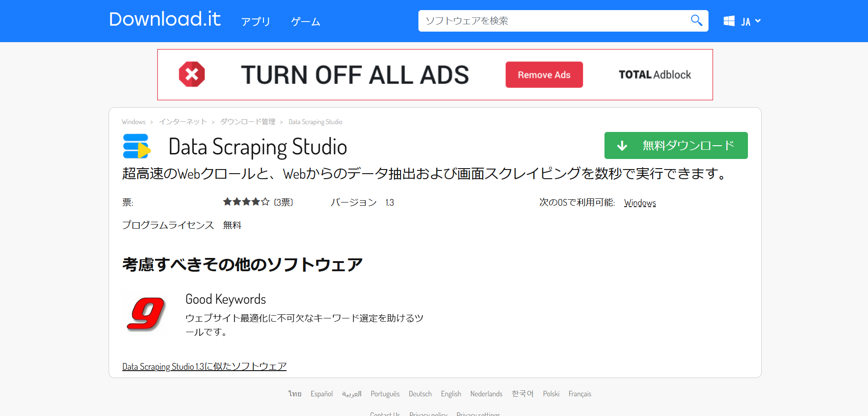Image resolution: width=868 pixels, height=416 pixels.
Task: Rate the app by clicking the fifth star
Action: click(265, 201)
